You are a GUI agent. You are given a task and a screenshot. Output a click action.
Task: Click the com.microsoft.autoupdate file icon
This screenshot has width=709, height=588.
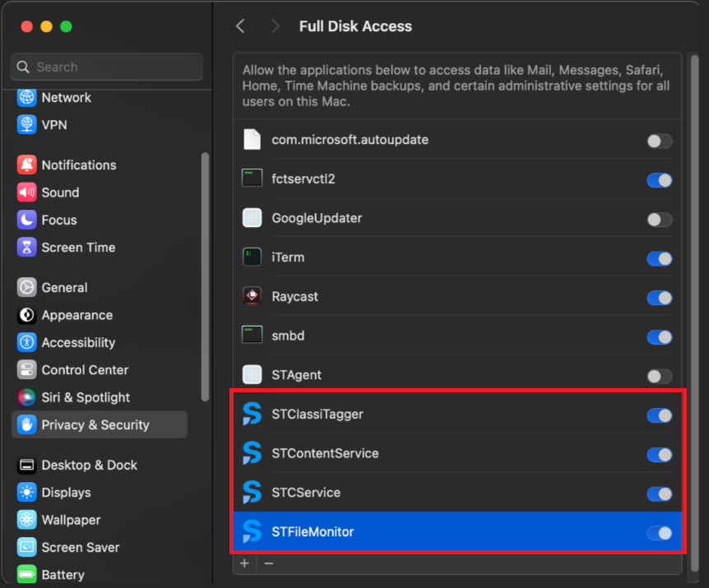click(x=252, y=139)
